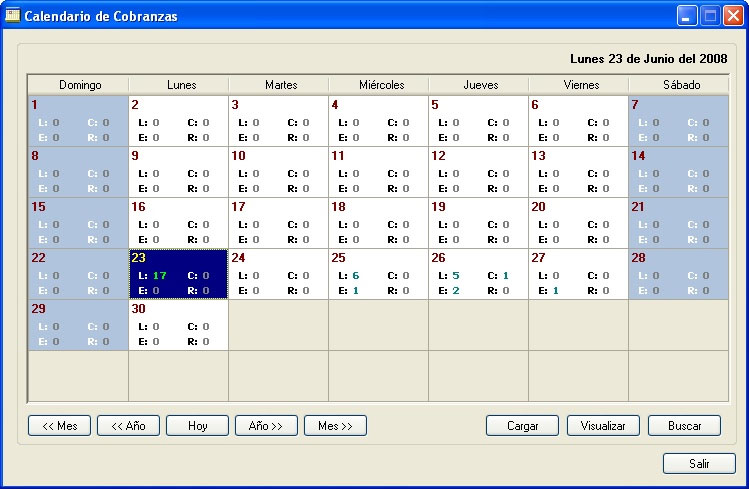
Task: Exit using the Salir button
Action: (x=699, y=464)
